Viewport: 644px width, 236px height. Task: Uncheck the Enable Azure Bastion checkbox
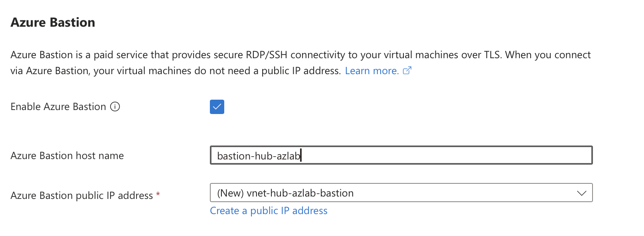[x=217, y=107]
